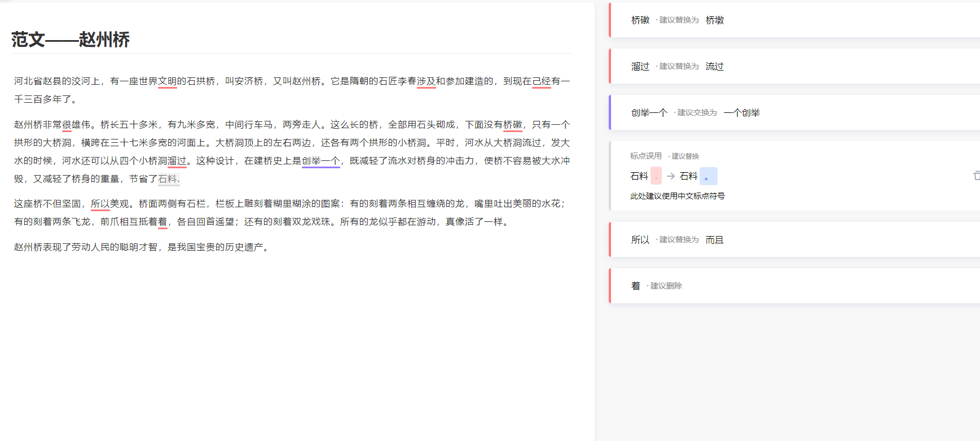Click the red incorrect punctuation chip after 石料
The image size is (980, 441).
pos(656,176)
